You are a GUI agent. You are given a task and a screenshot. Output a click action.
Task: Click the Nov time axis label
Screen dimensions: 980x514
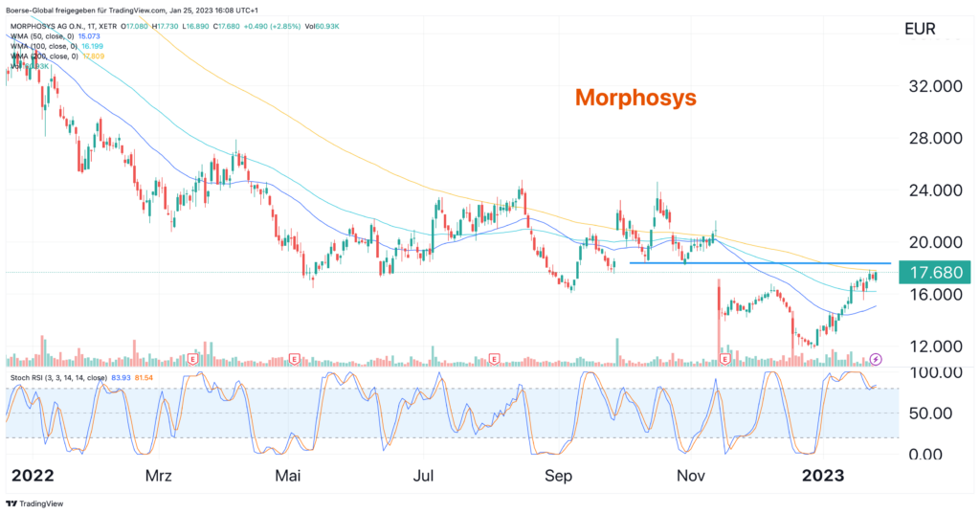tap(691, 476)
